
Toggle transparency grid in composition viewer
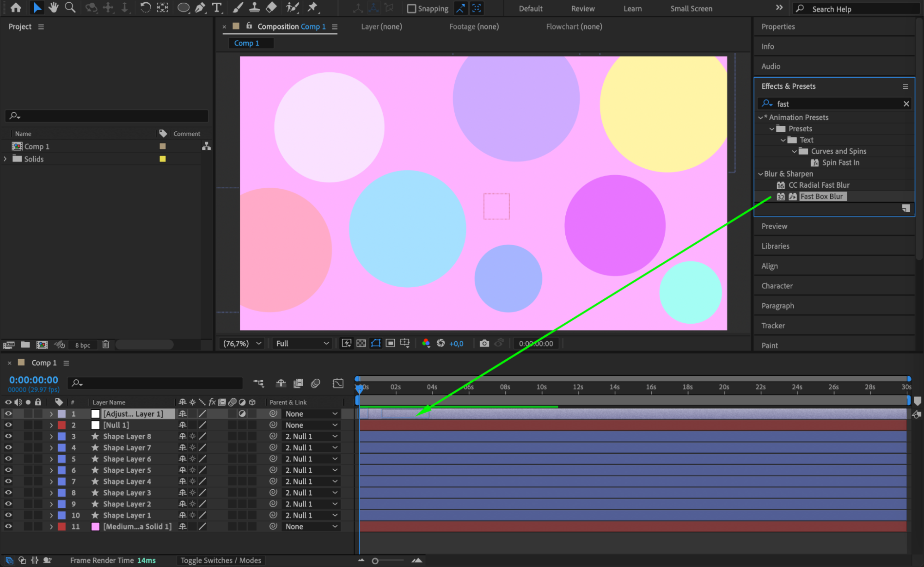point(361,343)
